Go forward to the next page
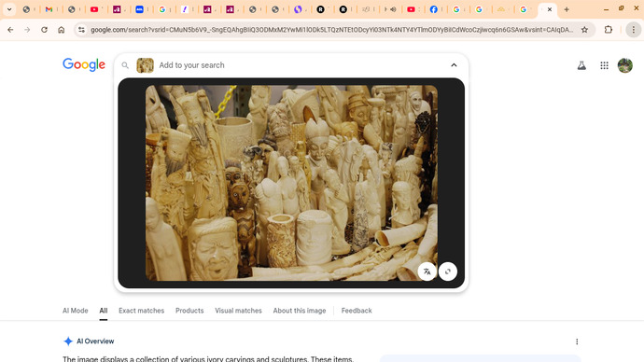 27,30
